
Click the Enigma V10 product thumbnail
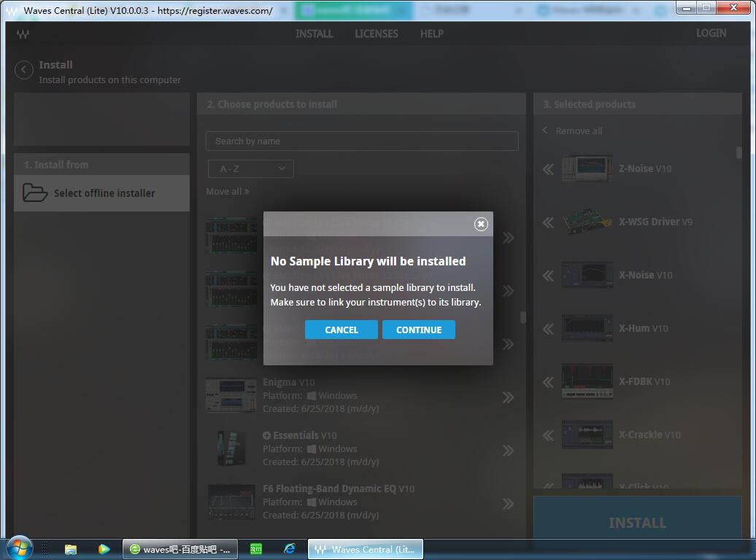[231, 395]
